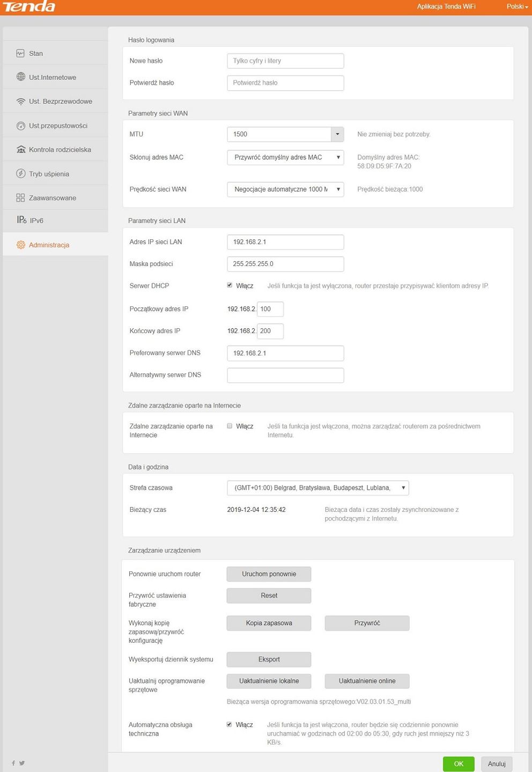This screenshot has height=772, width=532.
Task: Open Kontrola rodzicielska page
Action: [x=55, y=150]
